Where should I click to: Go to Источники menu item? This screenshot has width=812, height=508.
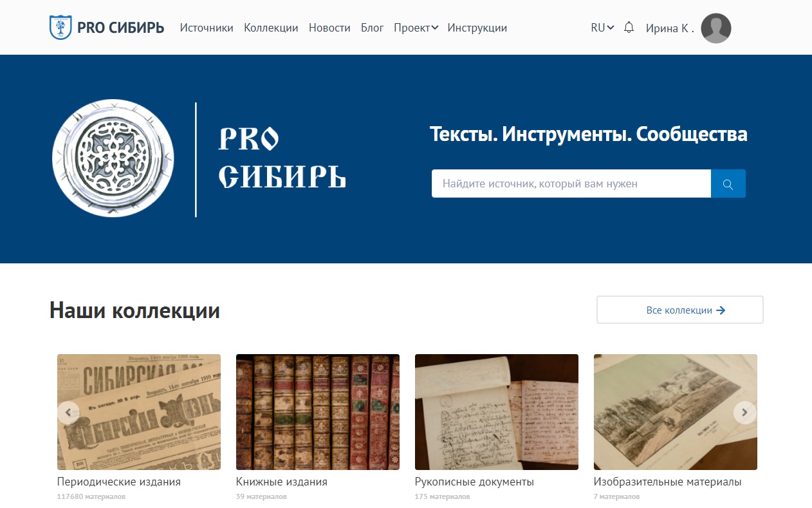[x=207, y=28]
